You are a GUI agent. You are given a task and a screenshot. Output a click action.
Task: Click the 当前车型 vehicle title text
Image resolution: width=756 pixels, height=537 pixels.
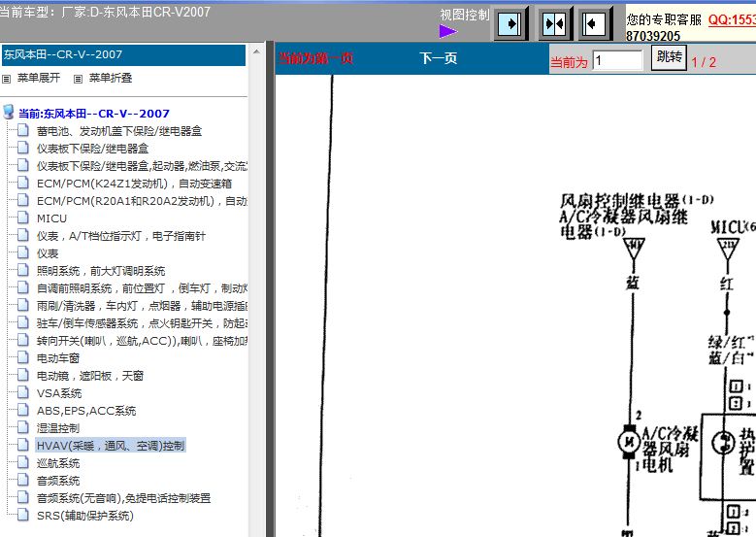coord(105,12)
